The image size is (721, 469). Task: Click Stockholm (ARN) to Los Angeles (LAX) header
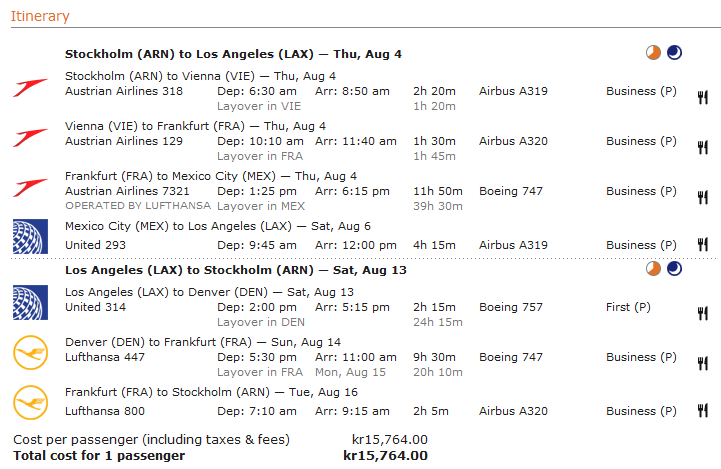[233, 54]
